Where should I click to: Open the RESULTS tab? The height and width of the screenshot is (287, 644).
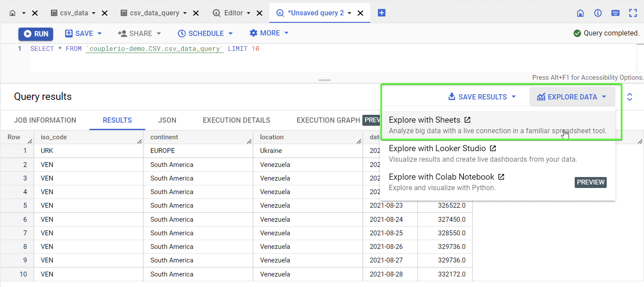[x=117, y=120]
